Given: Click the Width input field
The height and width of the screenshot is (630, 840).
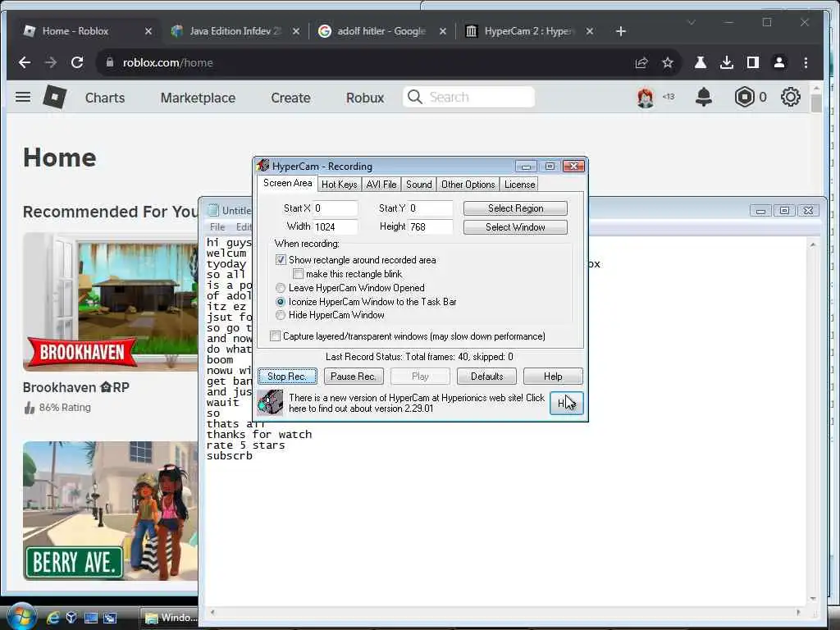Looking at the screenshot, I should 336,226.
